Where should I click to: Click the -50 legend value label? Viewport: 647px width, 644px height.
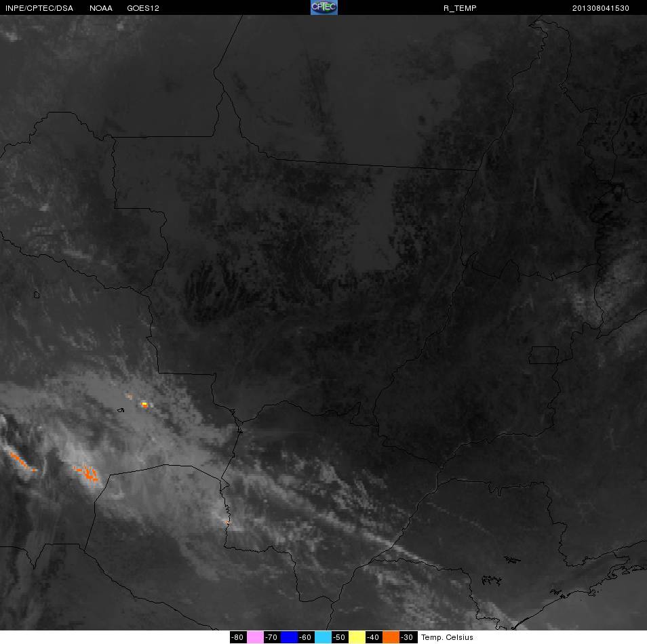(x=339, y=637)
